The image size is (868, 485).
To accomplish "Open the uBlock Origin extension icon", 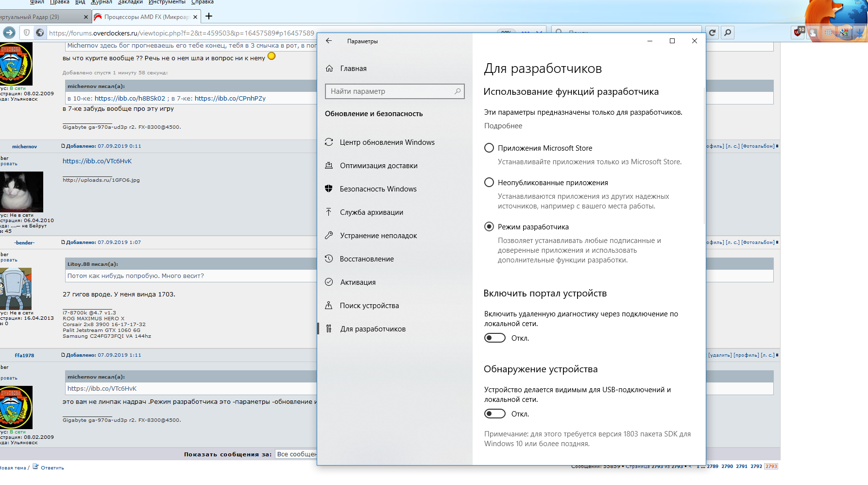I will tap(799, 33).
